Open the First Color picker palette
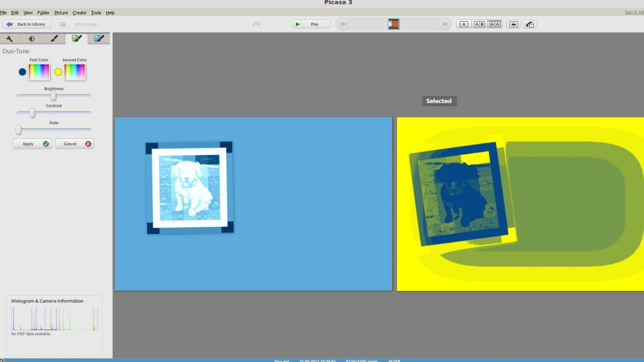644x362 pixels. click(x=39, y=72)
